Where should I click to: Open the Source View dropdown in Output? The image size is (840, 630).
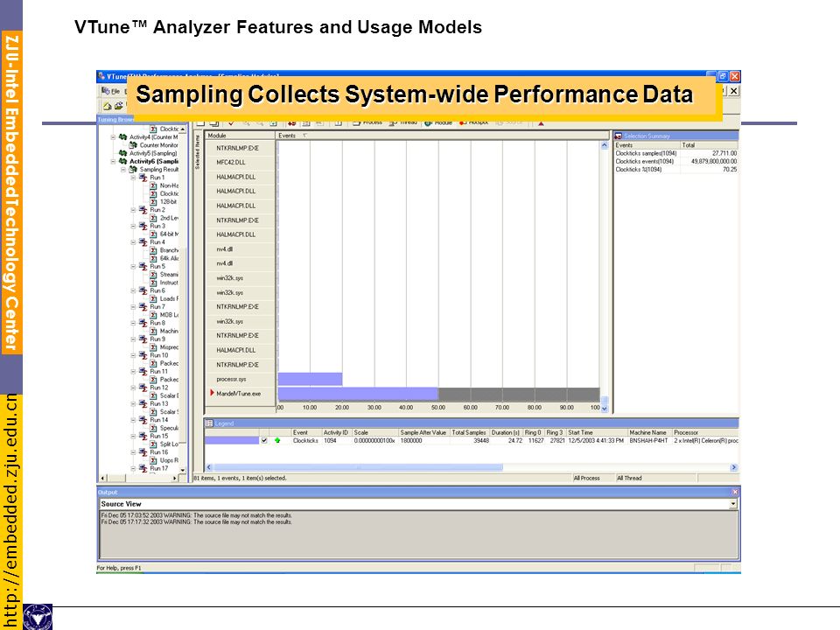click(733, 504)
